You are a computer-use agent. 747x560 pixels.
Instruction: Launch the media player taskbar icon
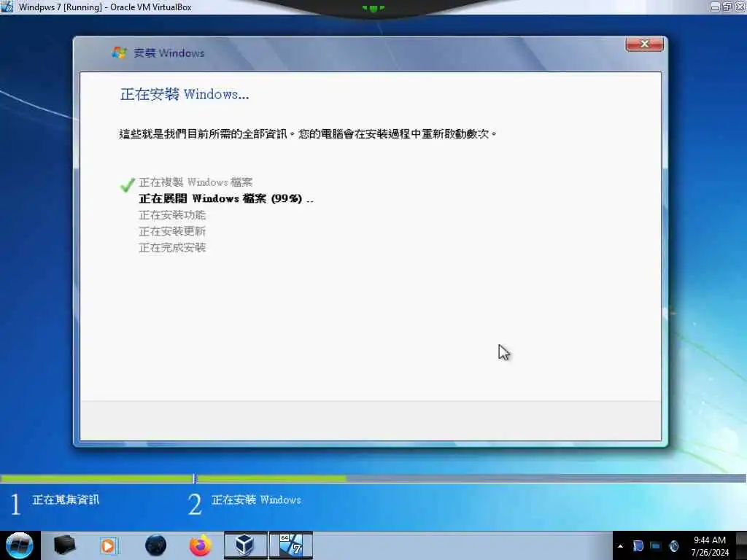coord(109,545)
